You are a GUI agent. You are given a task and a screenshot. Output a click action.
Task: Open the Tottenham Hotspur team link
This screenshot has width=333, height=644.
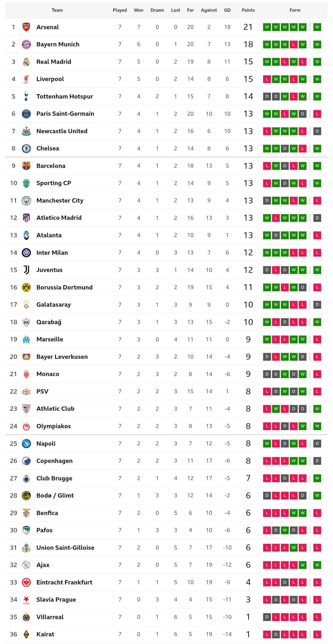(65, 96)
